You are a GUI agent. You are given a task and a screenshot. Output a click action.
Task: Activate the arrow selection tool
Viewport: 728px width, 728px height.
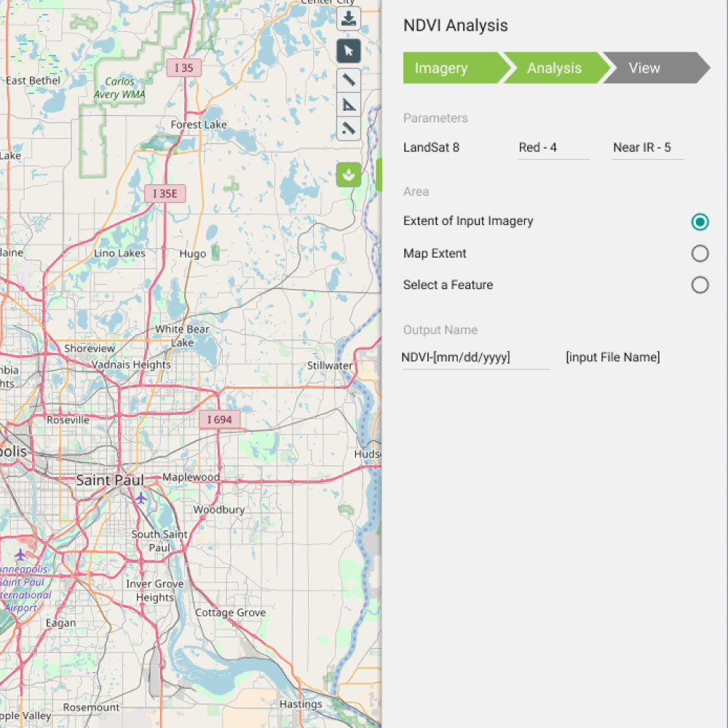click(348, 51)
